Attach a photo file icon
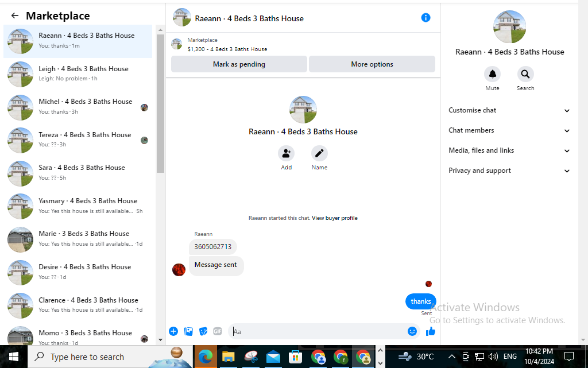 [188, 331]
